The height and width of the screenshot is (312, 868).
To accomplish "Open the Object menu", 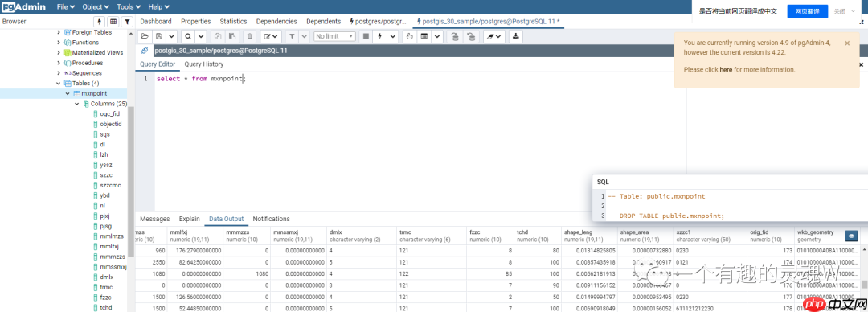I will (95, 6).
